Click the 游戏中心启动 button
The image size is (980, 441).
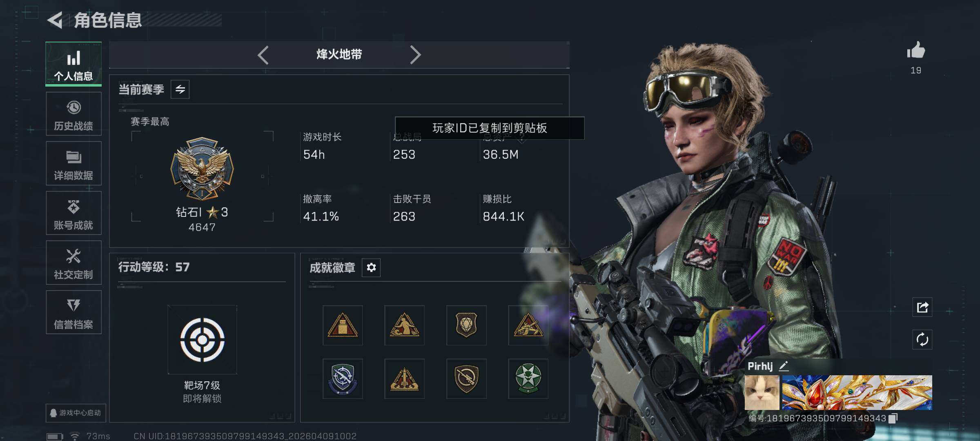pyautogui.click(x=76, y=413)
